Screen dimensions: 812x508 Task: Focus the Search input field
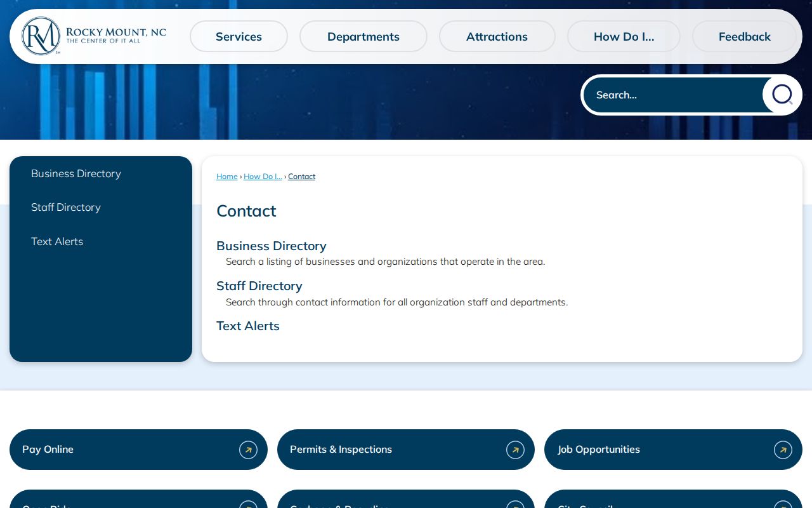(673, 95)
